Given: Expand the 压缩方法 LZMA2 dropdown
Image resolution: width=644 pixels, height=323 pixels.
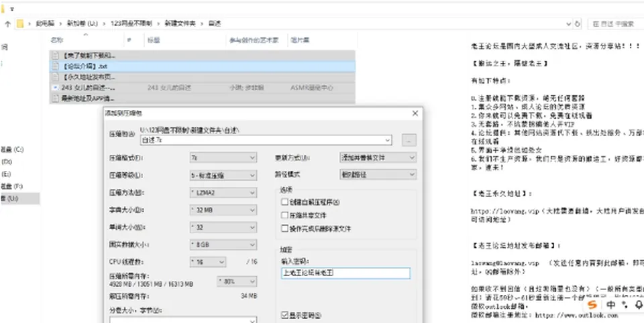Looking at the screenshot, I should point(223,192).
